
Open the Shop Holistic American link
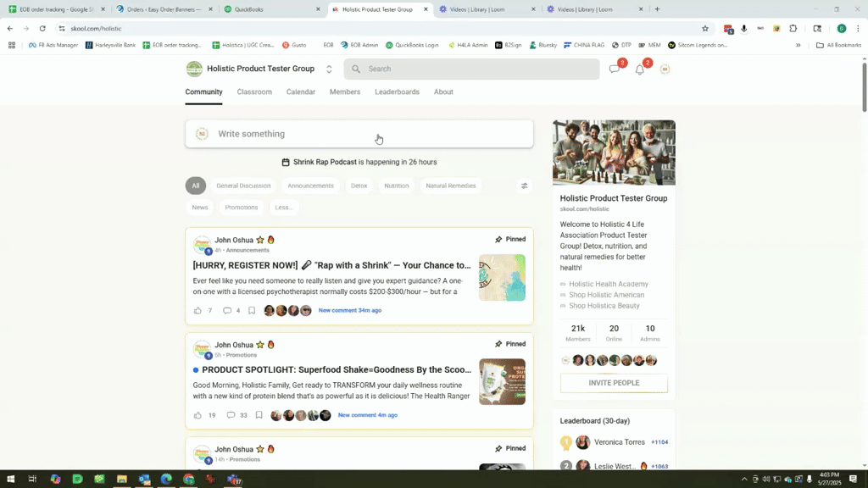coord(607,295)
